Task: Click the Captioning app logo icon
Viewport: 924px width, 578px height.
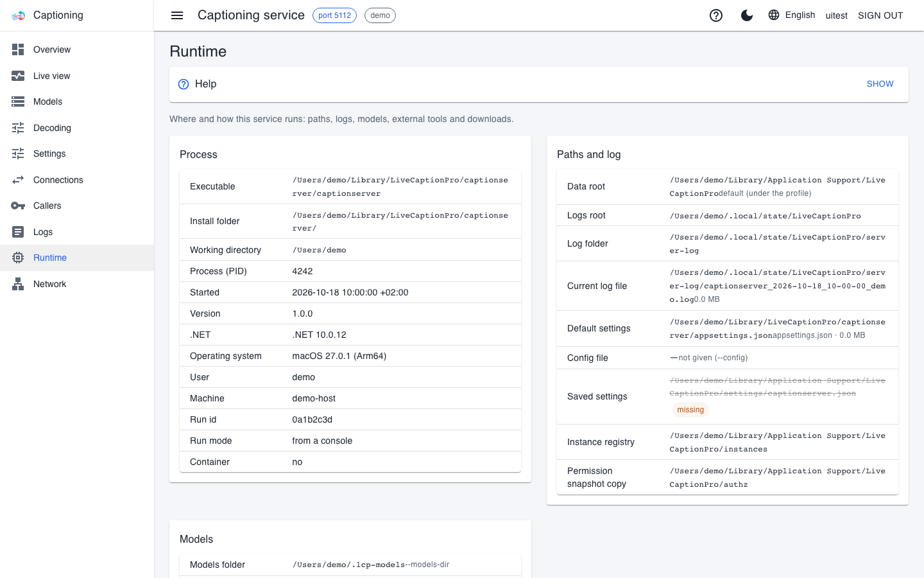Action: 18,15
